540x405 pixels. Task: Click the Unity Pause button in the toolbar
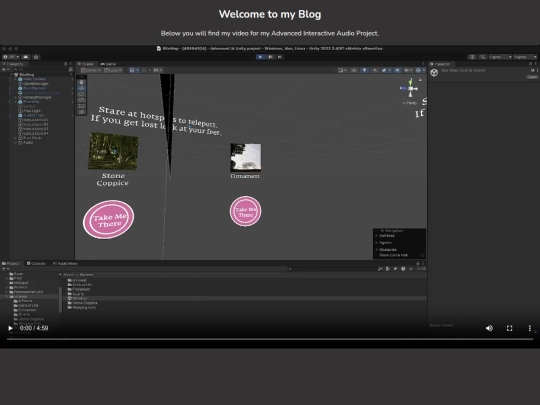click(270, 57)
